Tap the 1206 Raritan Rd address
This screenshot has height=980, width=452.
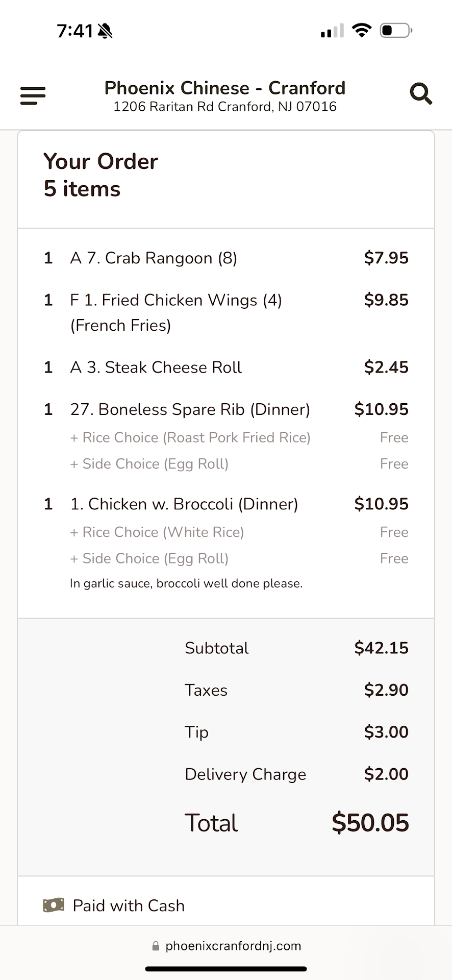click(x=225, y=107)
